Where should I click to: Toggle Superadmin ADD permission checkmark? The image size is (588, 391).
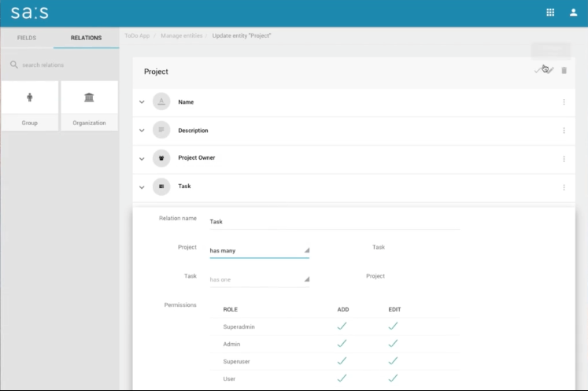342,326
